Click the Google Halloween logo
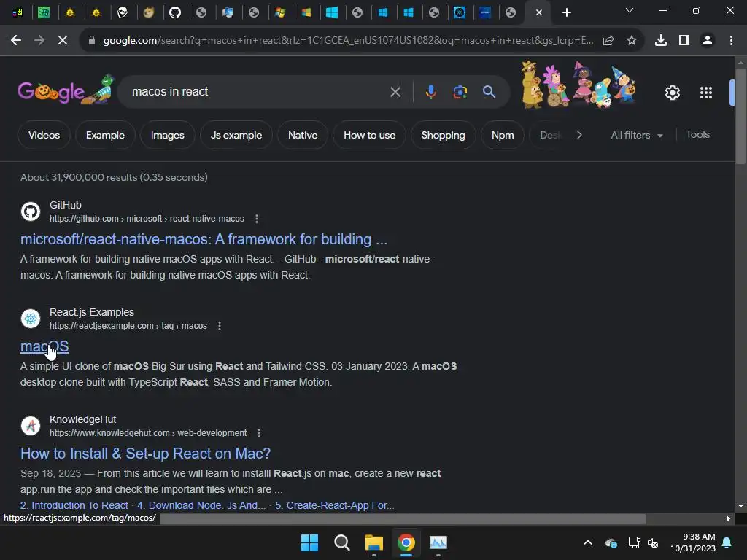 click(x=66, y=90)
